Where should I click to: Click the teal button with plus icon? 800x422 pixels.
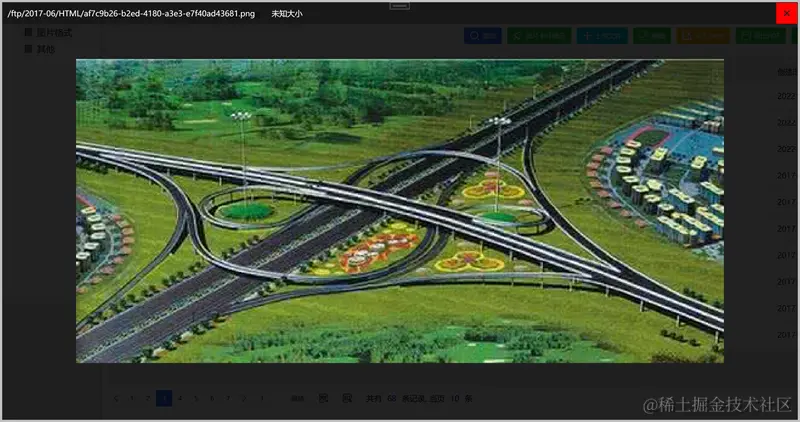click(602, 36)
